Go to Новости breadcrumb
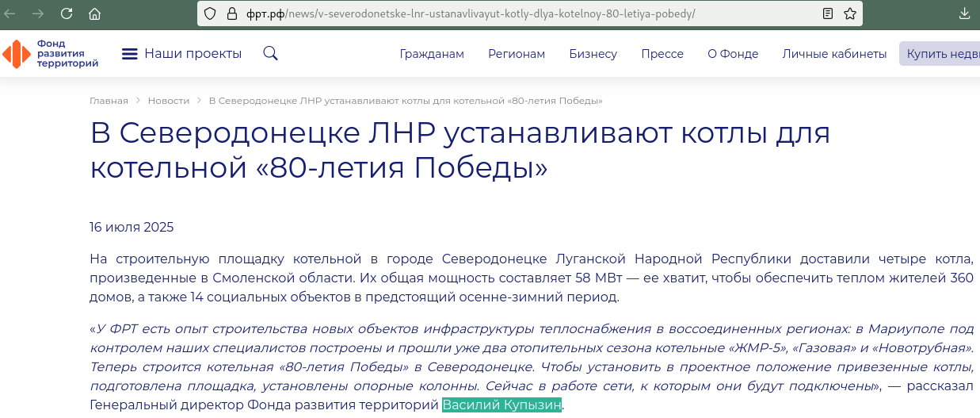Screen dimensions: 980x418 169,101
